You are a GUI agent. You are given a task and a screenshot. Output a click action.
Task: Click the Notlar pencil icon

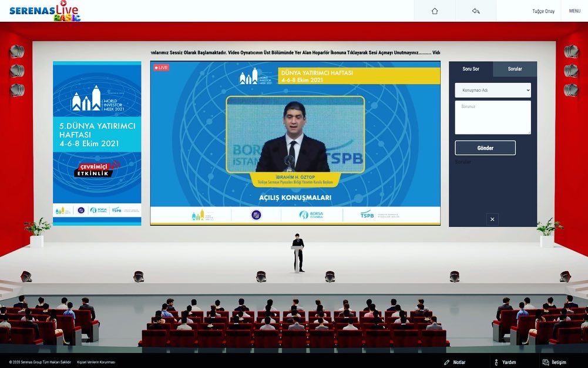(446, 362)
